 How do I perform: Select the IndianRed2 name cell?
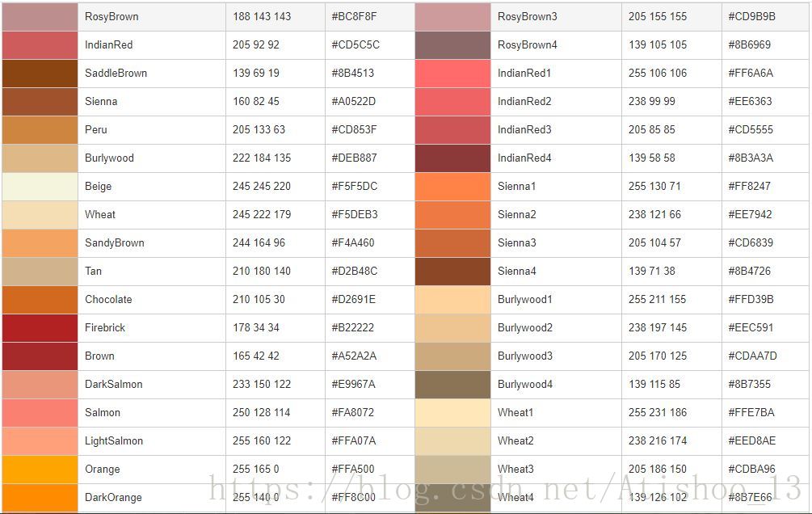click(x=556, y=102)
